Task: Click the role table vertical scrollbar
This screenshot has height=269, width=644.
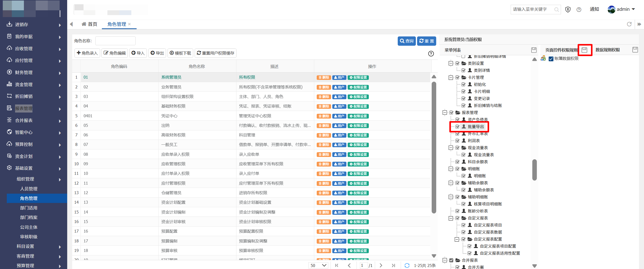Action: [434, 148]
